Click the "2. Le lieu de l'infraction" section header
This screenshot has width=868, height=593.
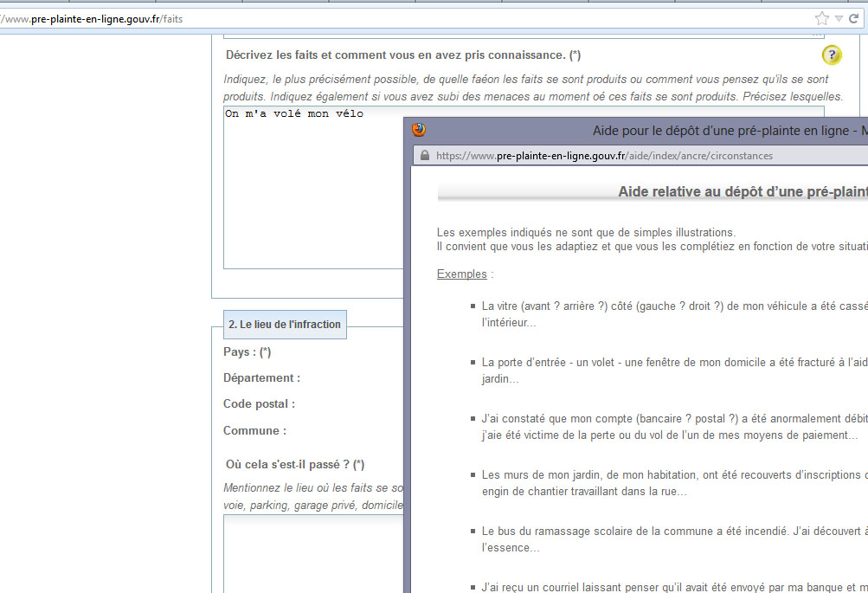[285, 325]
